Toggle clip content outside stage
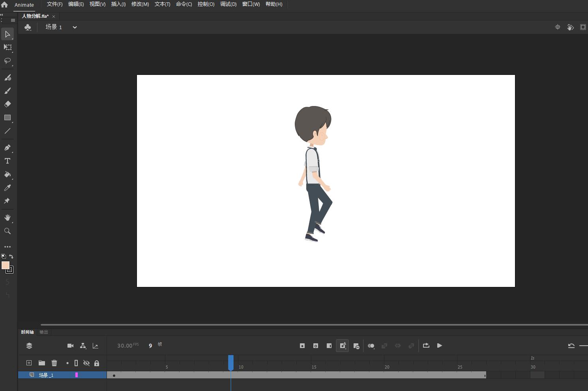 click(x=583, y=27)
